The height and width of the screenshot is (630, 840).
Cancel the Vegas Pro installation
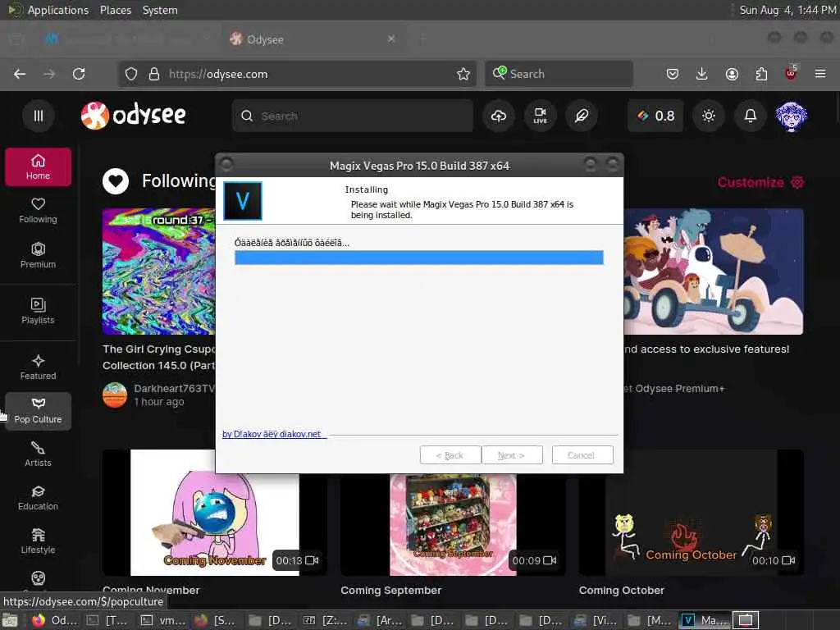tap(582, 455)
